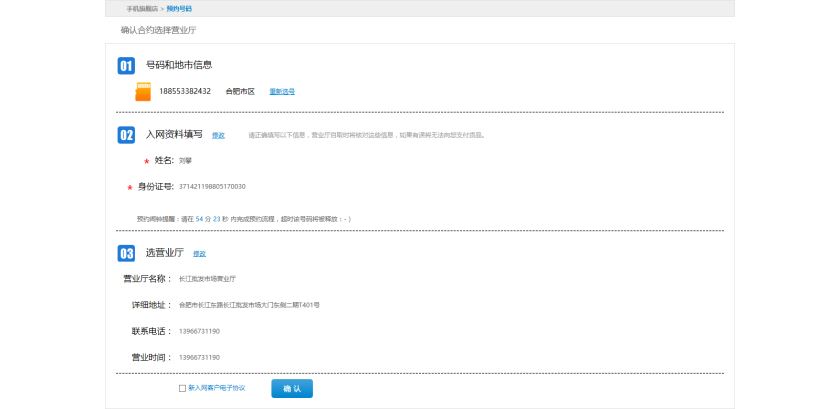Click the 营业时间 label
This screenshot has height=409, width=840.
coord(152,358)
